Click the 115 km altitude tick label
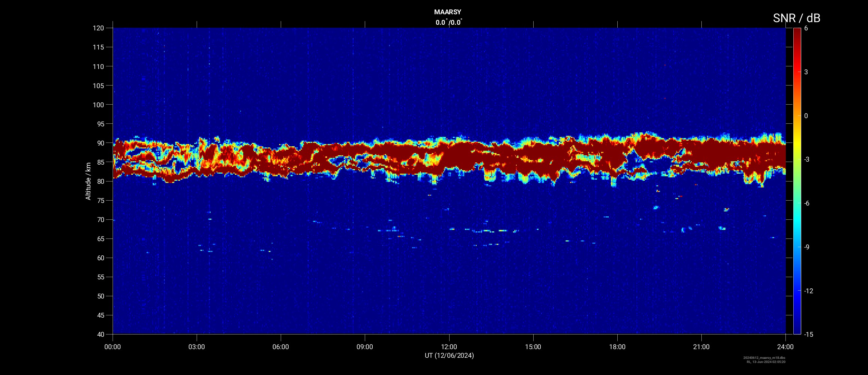Screen dimensions: 868x375 point(98,47)
